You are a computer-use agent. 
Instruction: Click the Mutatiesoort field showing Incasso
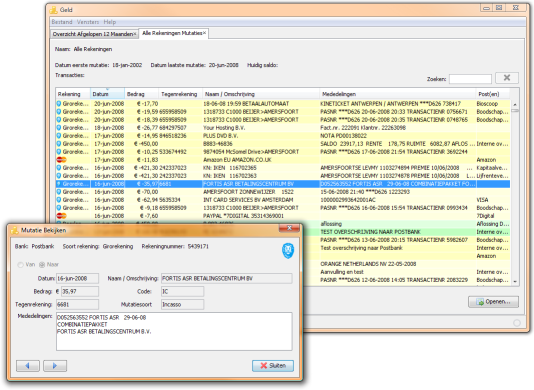[183, 305]
